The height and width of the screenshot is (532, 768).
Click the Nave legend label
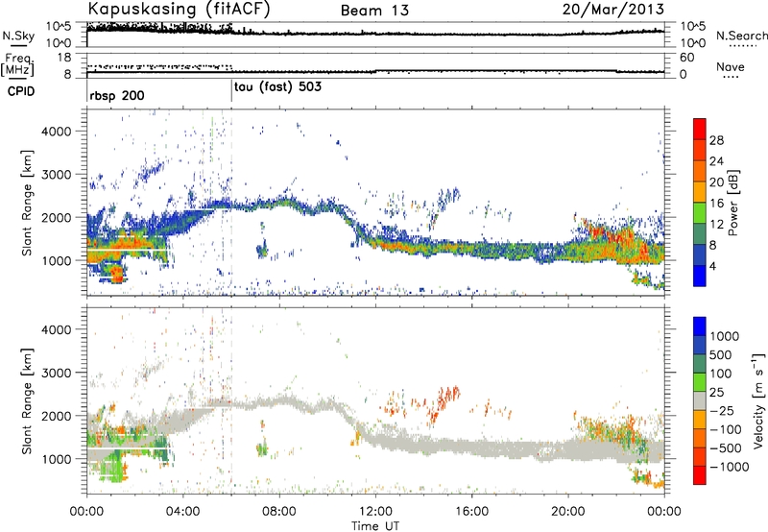click(x=731, y=66)
